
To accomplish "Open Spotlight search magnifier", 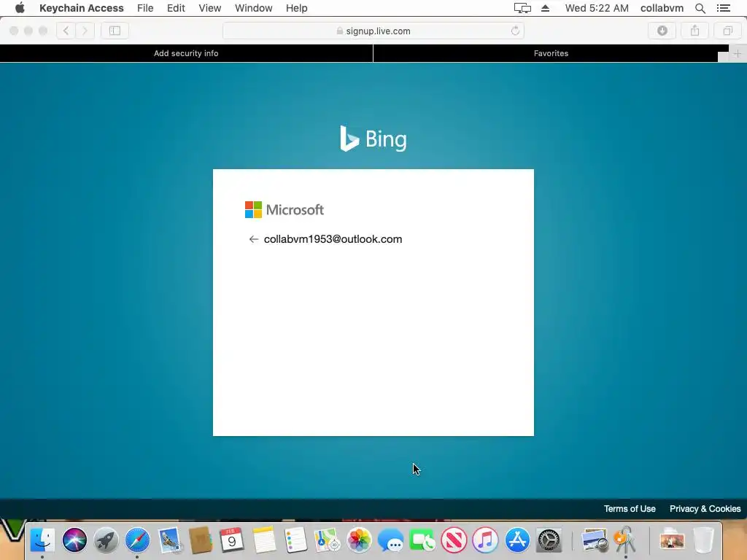I will (700, 8).
